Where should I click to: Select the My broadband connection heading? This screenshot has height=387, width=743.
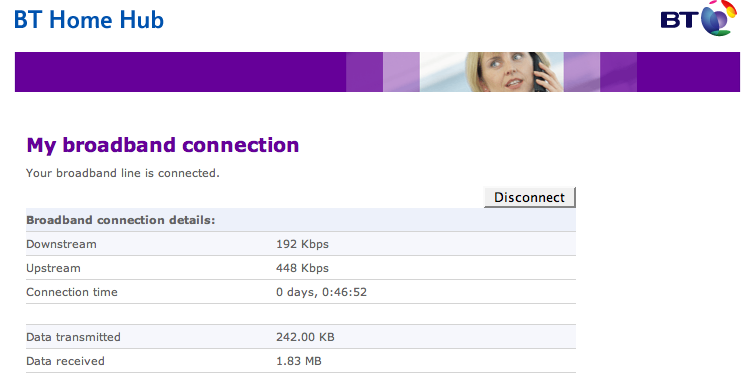163,145
